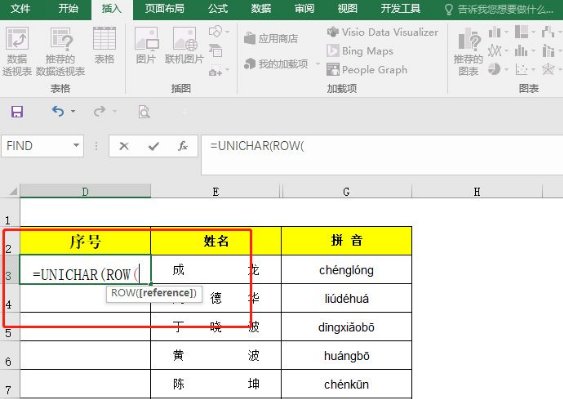Open the PivotTable (数据透视表) button
The image size is (563, 399).
point(17,51)
